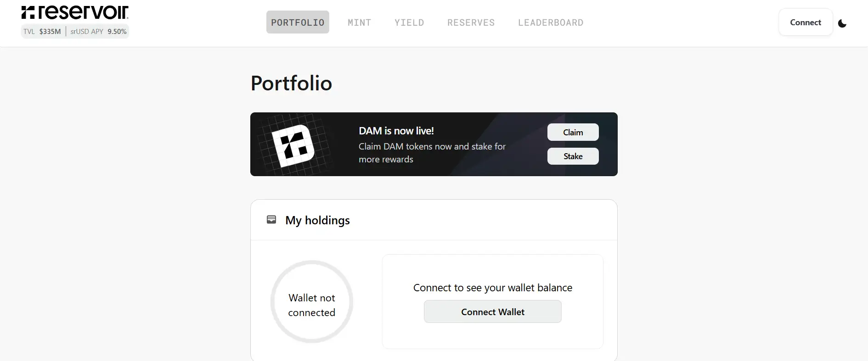Click the TVL $335M stat badge
The height and width of the screenshot is (361, 868).
pos(42,32)
